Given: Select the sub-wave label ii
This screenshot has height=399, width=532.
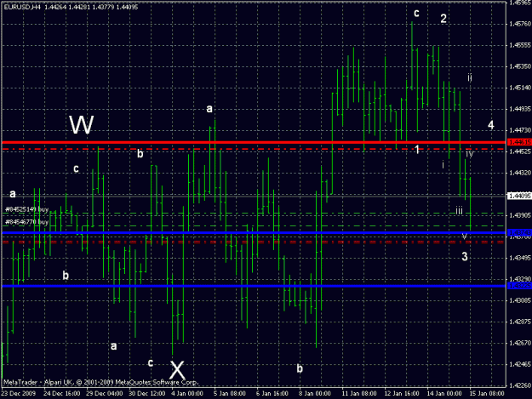Looking at the screenshot, I should point(470,77).
